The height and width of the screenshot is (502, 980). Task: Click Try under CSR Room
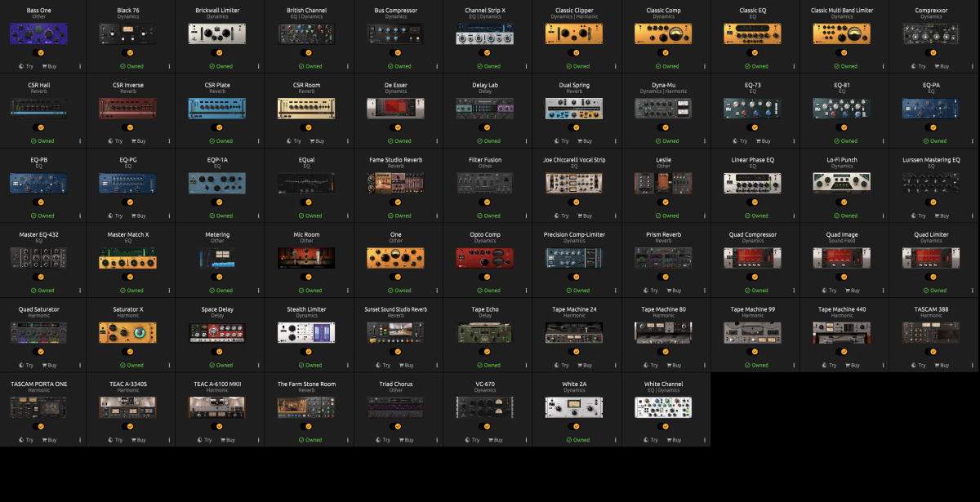click(292, 141)
